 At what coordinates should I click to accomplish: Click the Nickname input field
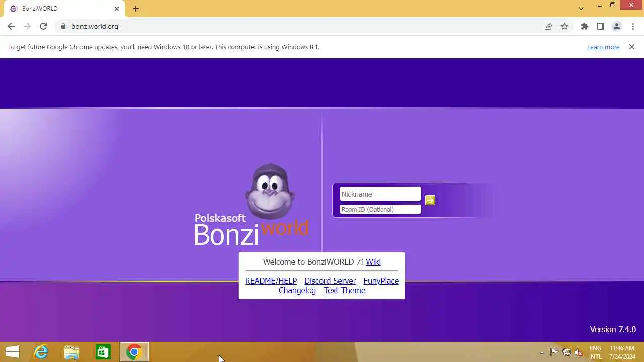click(x=380, y=194)
